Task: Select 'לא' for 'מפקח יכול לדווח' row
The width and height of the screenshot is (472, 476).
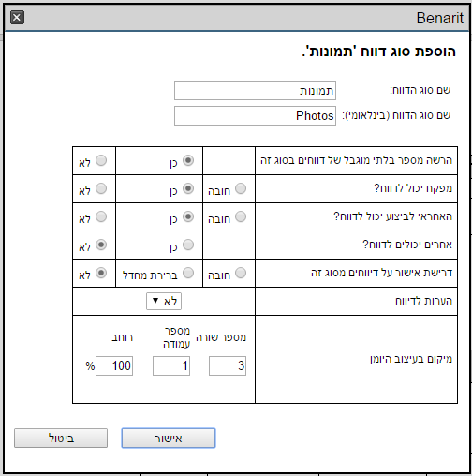Action: [101, 188]
